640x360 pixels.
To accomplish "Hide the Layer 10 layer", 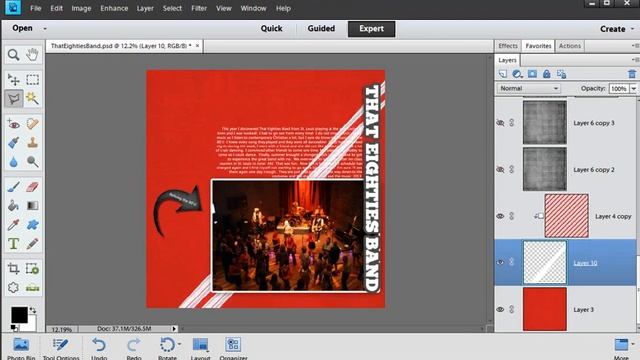I will coord(500,262).
